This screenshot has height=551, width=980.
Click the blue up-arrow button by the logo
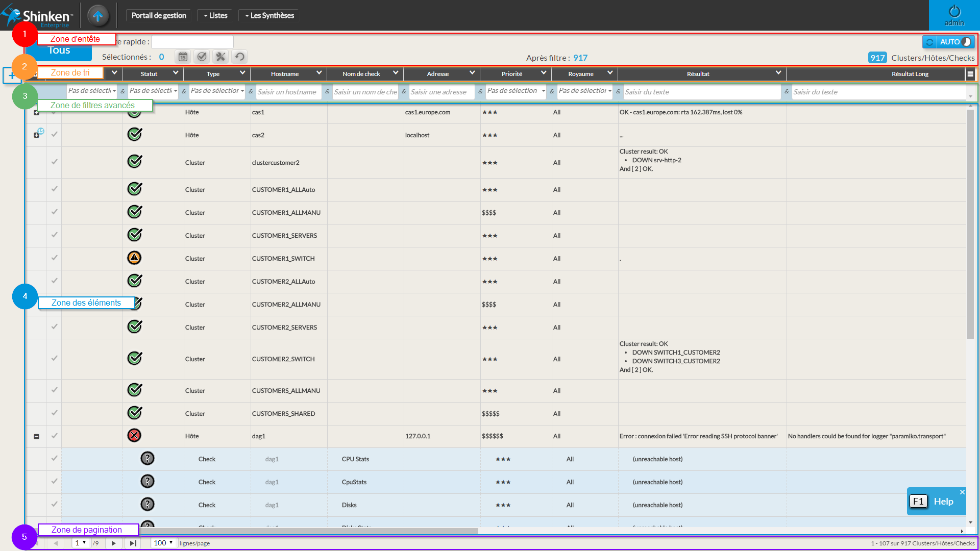(x=98, y=15)
